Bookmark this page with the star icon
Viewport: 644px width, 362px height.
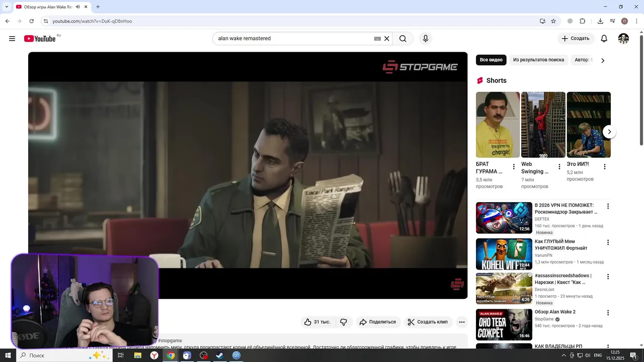click(x=553, y=21)
